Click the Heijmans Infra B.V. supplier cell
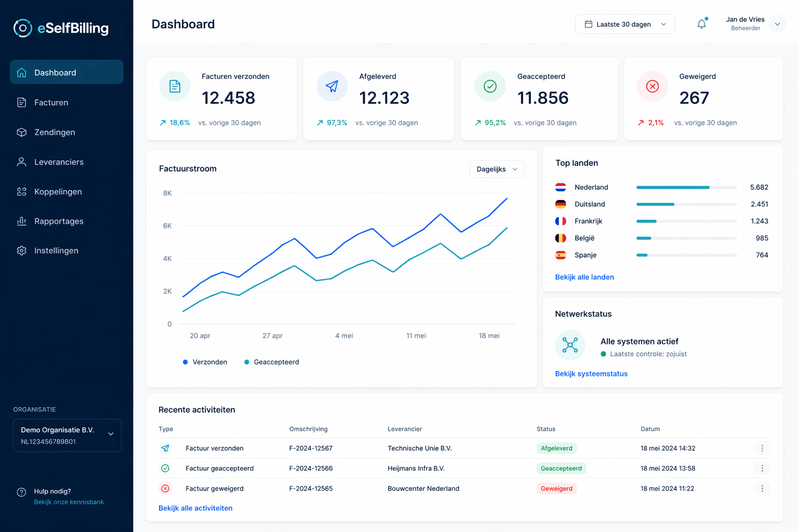Screen dimensions: 798x532 point(416,468)
